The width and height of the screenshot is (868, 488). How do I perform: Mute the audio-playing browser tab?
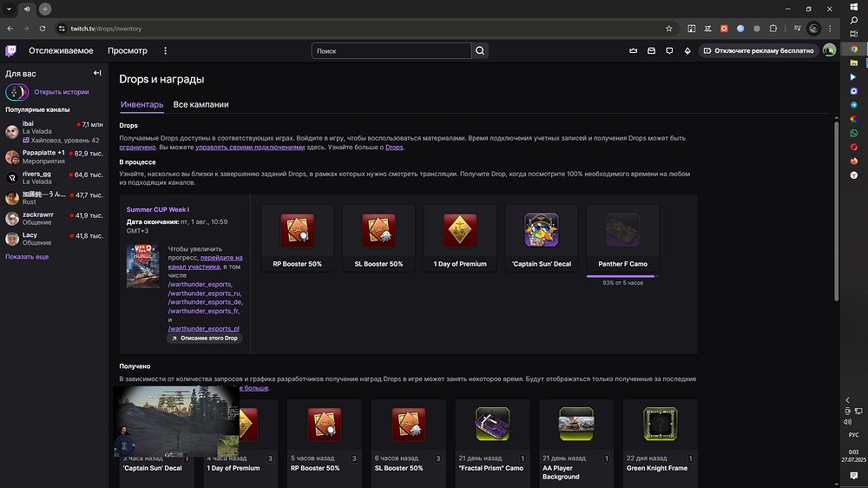coord(27,9)
